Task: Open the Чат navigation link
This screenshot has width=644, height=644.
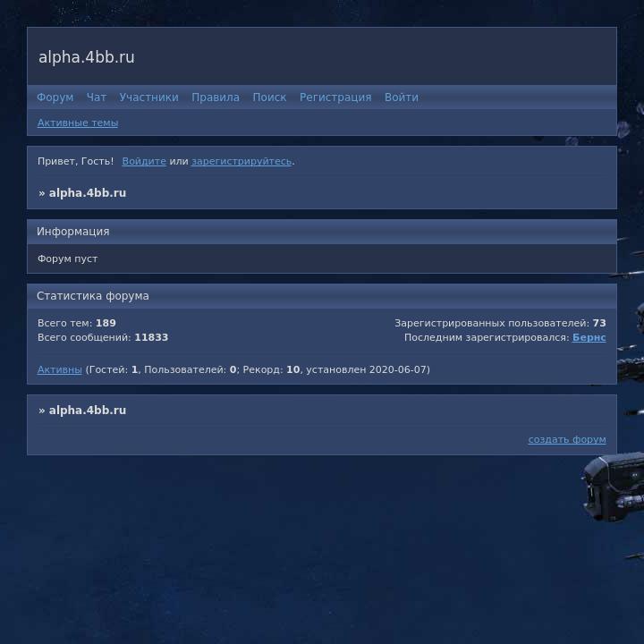Action: pyautogui.click(x=96, y=97)
